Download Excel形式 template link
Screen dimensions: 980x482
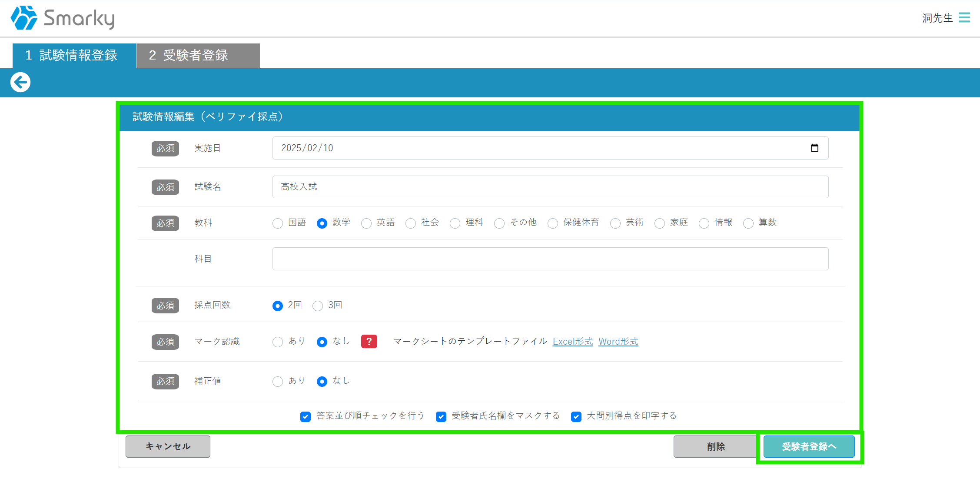point(572,341)
